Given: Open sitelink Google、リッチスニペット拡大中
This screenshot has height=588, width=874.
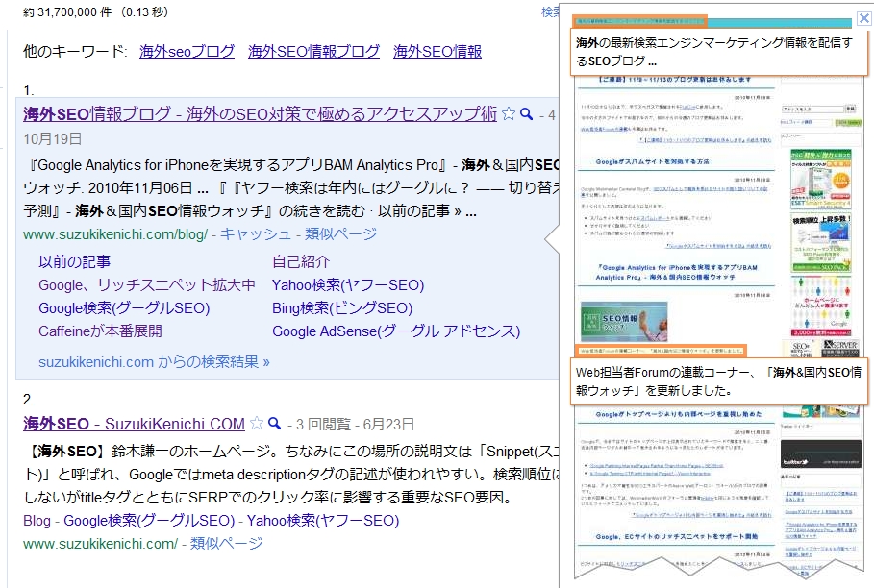Looking at the screenshot, I should pyautogui.click(x=147, y=285).
